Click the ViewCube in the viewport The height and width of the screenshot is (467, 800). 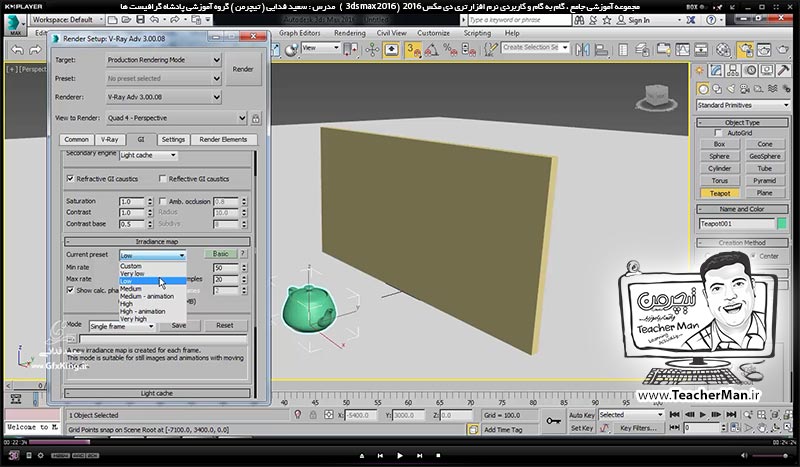pyautogui.click(x=656, y=97)
